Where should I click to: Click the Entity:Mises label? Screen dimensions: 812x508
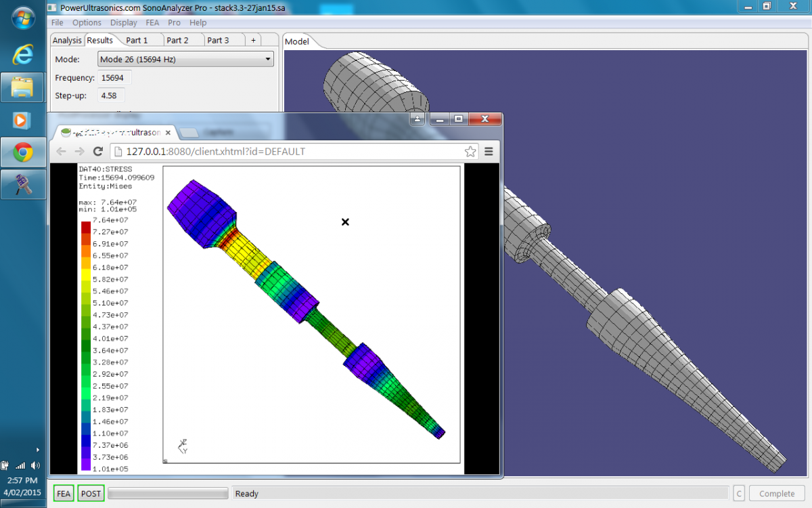pos(106,186)
